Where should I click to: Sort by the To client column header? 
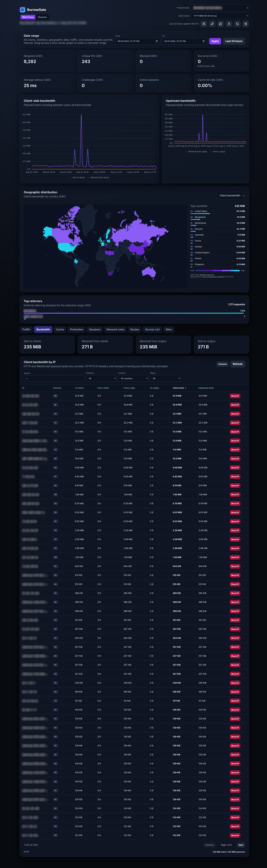[79, 388]
